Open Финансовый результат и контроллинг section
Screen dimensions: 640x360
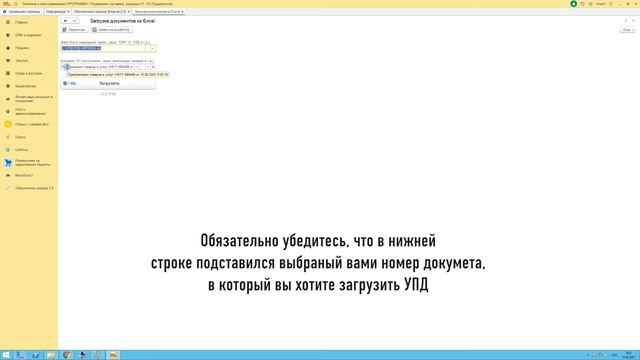(x=33, y=99)
